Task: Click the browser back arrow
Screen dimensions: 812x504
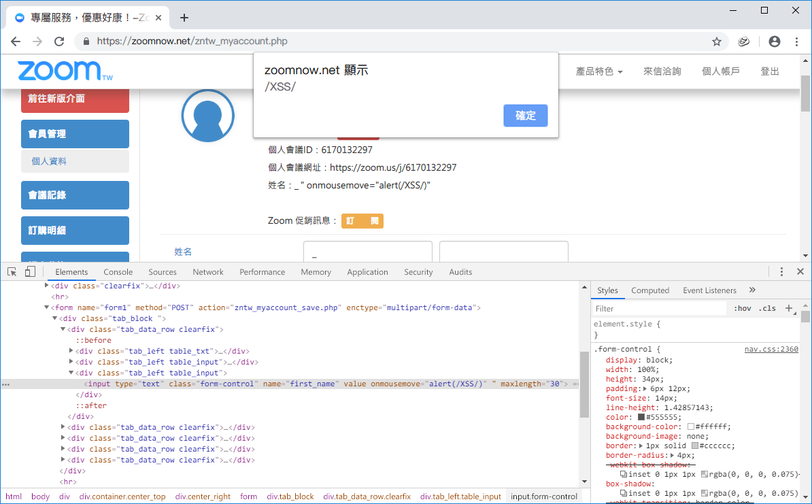Action: coord(16,41)
